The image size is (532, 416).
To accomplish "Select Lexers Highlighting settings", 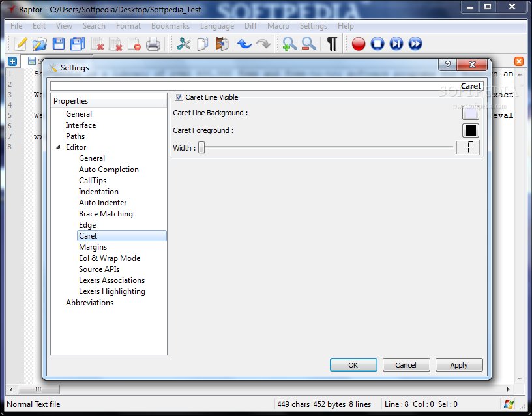I will click(x=111, y=291).
